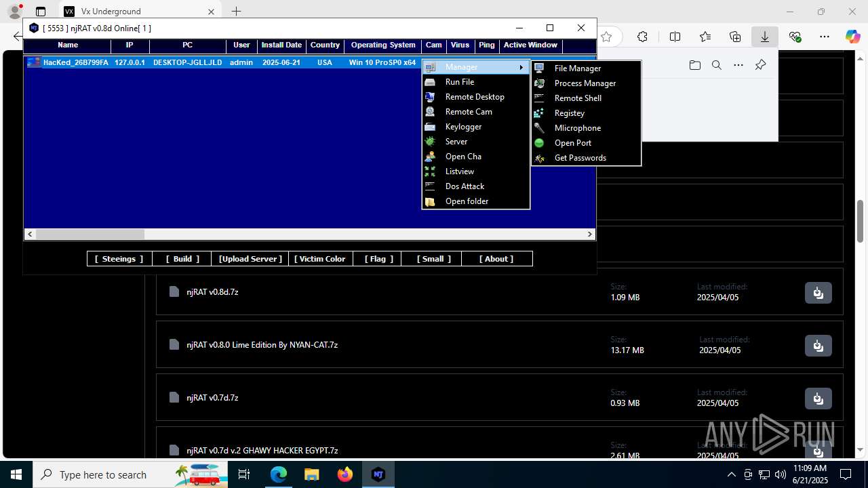Click the Type here to search box

130,474
